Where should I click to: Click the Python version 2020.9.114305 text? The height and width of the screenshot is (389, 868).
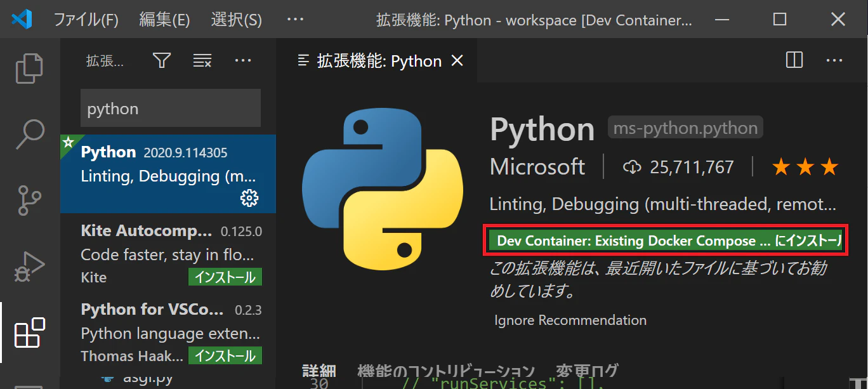(x=185, y=153)
